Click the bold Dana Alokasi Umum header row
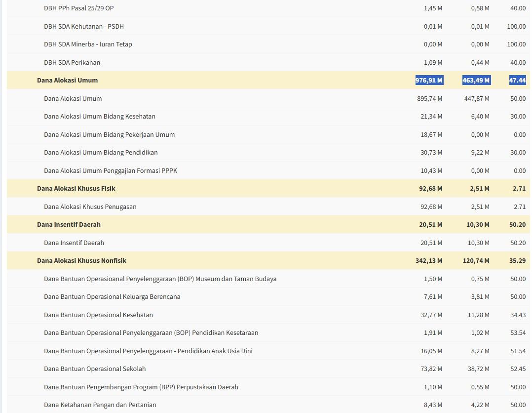Viewport: 532px width, 413px height. click(x=67, y=80)
